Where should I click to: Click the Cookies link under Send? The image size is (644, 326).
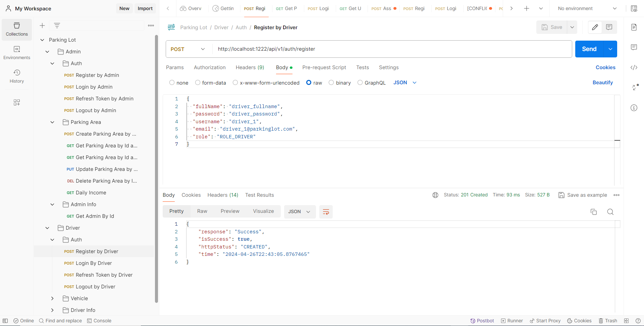[x=605, y=67]
